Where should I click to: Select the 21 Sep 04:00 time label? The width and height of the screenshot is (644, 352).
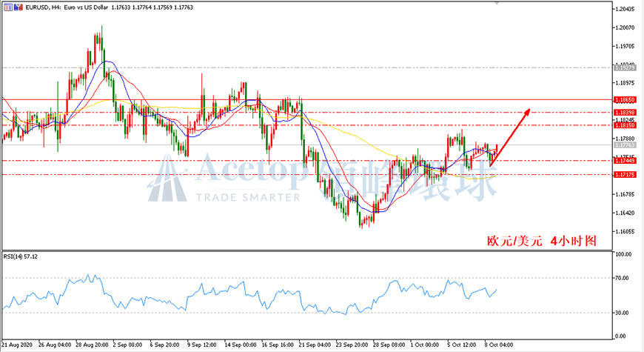coord(315,345)
